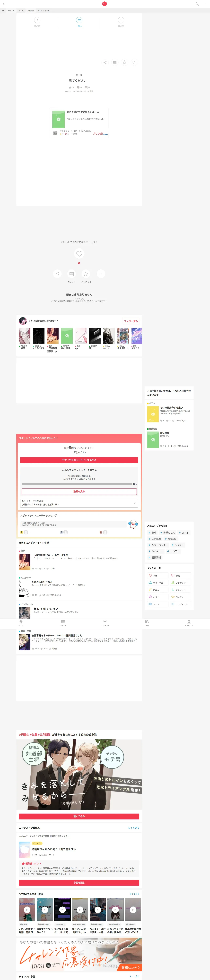Switch to the ランキング bottom tab
The height and width of the screenshot is (980, 210).
click(105, 623)
